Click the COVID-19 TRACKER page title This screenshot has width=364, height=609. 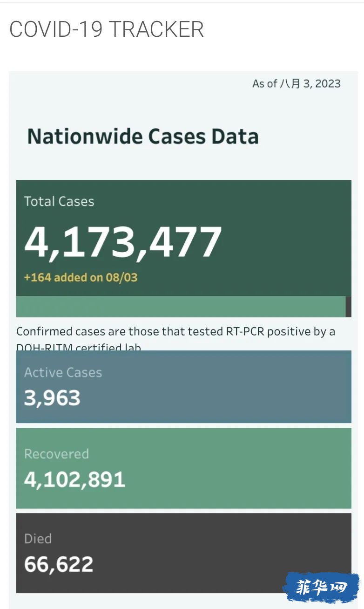click(107, 29)
